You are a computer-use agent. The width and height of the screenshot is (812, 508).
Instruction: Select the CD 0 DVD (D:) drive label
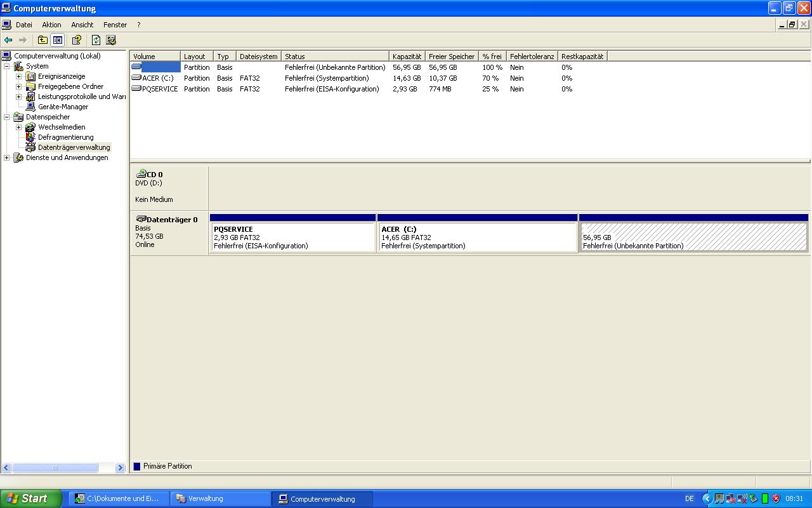point(169,187)
